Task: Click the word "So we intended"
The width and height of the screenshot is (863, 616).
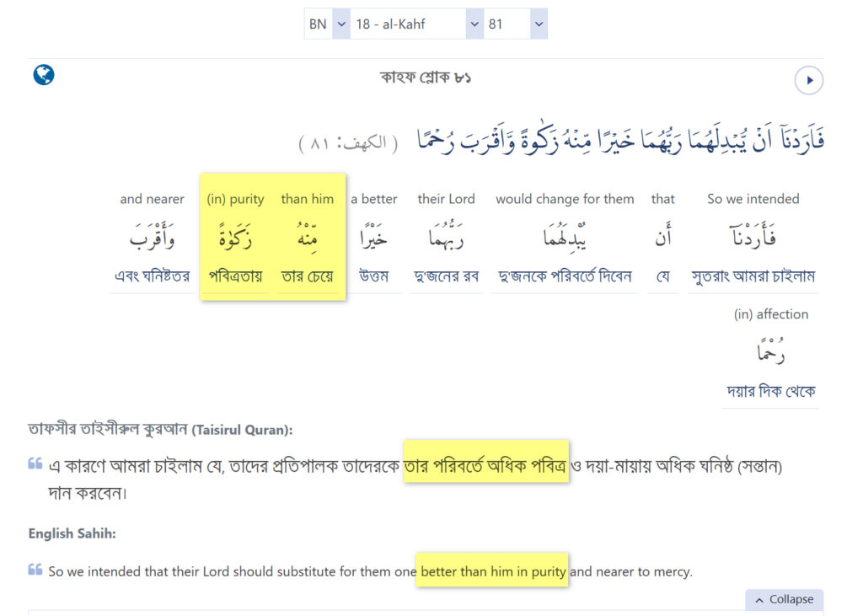Action: pos(753,239)
